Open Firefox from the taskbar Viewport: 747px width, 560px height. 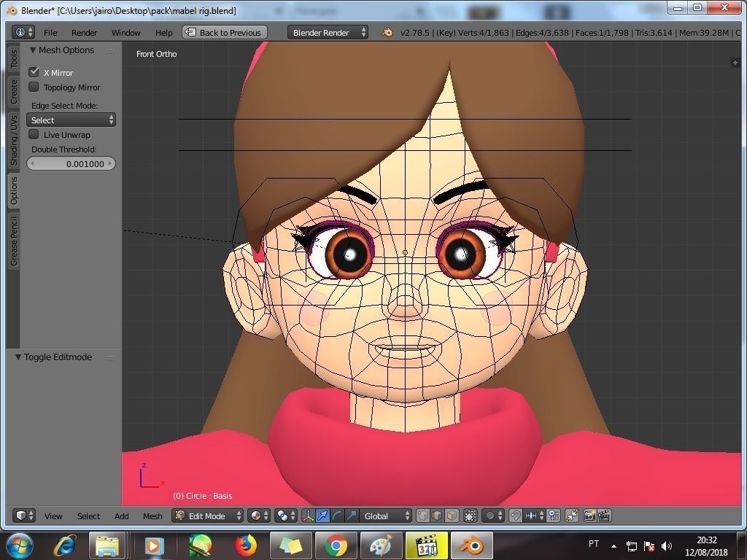point(245,545)
